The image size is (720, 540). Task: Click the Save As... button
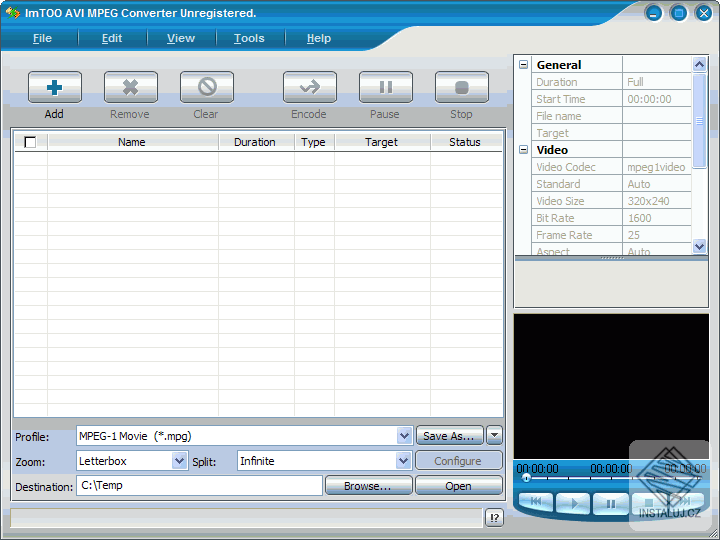coord(450,436)
